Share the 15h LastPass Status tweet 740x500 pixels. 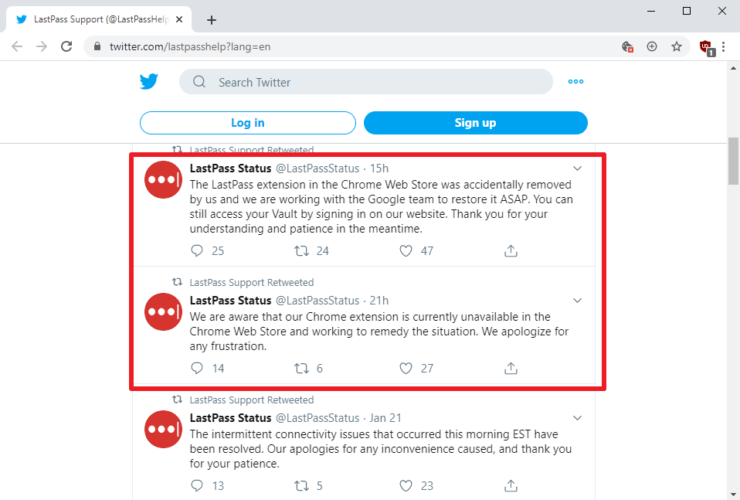(511, 251)
